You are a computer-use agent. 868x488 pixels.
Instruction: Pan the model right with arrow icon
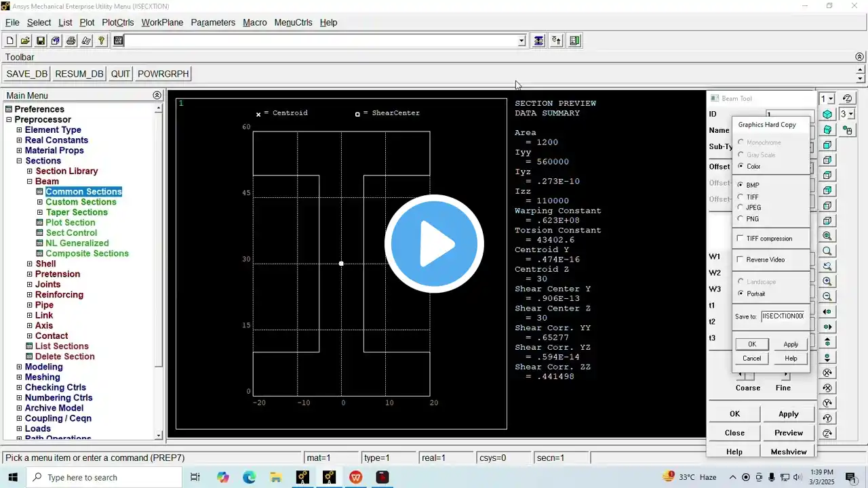pyautogui.click(x=827, y=327)
